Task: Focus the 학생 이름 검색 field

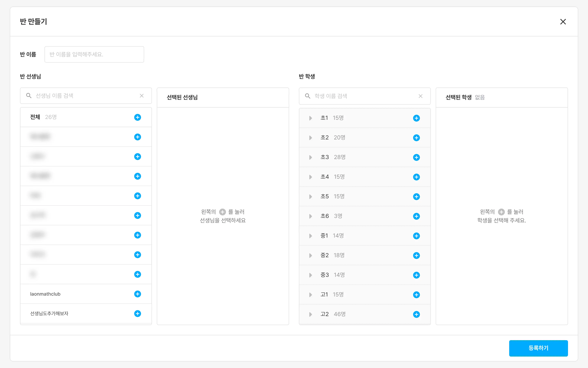Action: click(x=365, y=96)
